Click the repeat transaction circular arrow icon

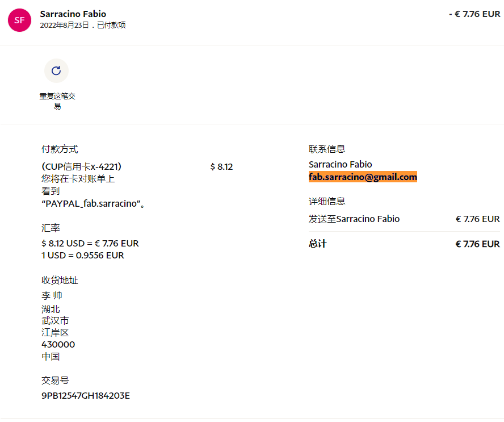pyautogui.click(x=56, y=71)
